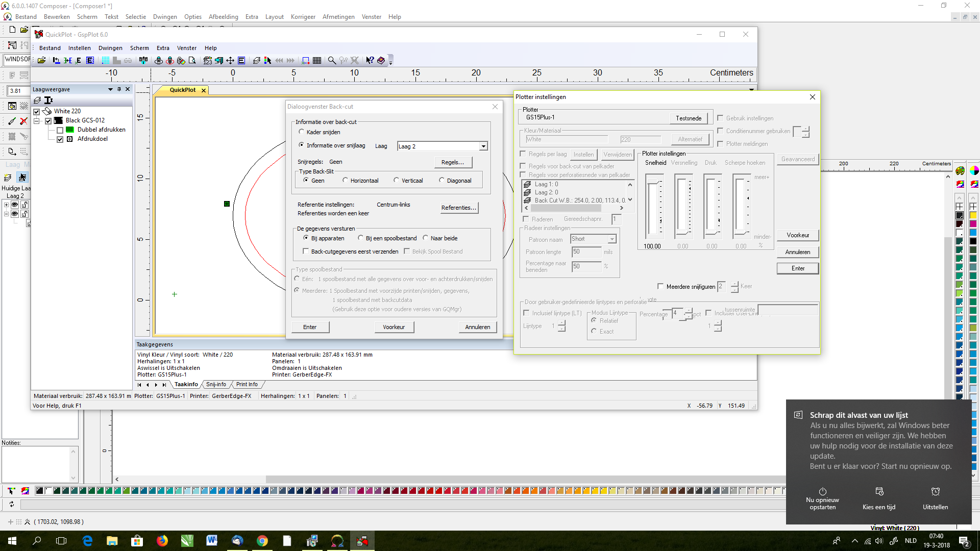
Task: Click the print preview page icon in toolbar
Action: pyautogui.click(x=192, y=60)
